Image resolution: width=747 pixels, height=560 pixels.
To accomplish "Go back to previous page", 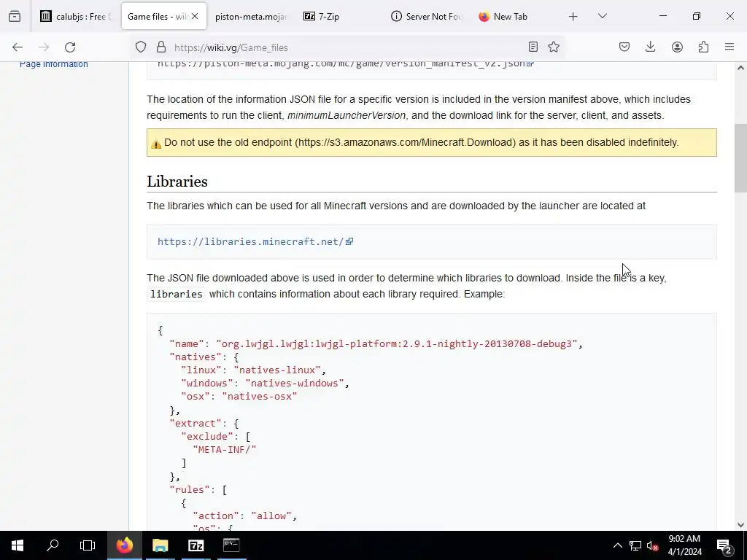I will tap(18, 47).
